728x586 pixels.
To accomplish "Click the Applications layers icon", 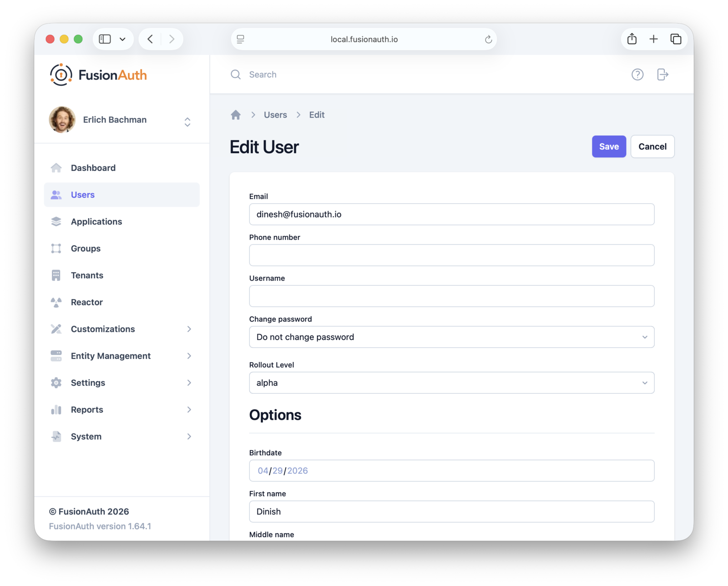I will point(56,221).
